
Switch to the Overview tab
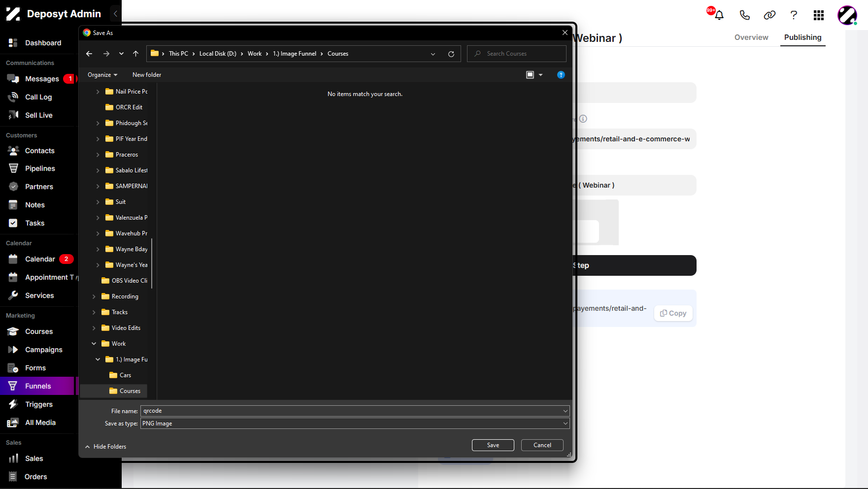[751, 37]
